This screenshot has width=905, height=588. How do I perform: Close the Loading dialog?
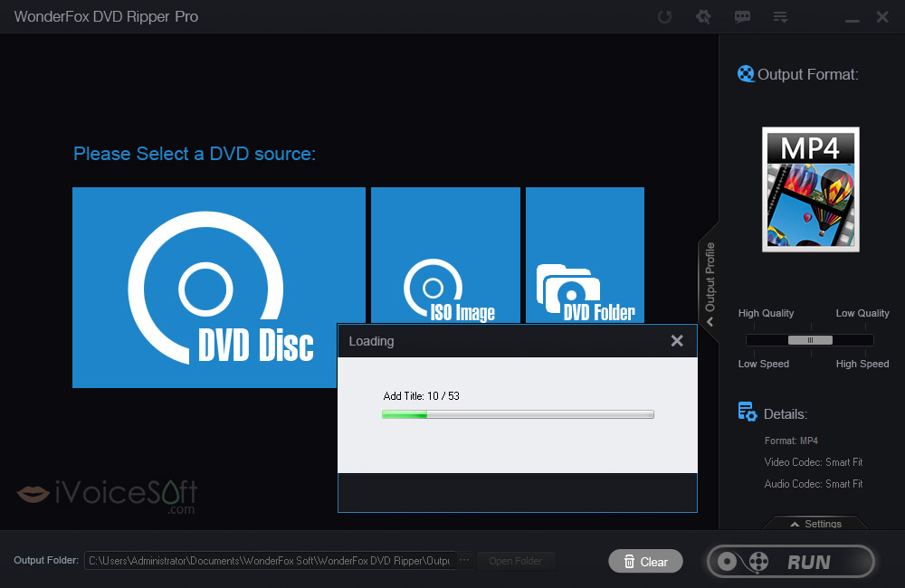[677, 341]
